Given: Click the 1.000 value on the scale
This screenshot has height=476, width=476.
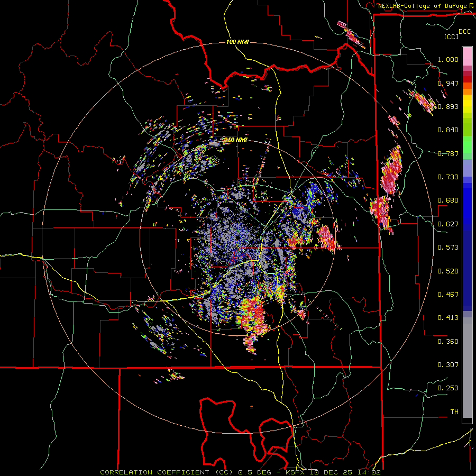Looking at the screenshot, I should point(448,59).
